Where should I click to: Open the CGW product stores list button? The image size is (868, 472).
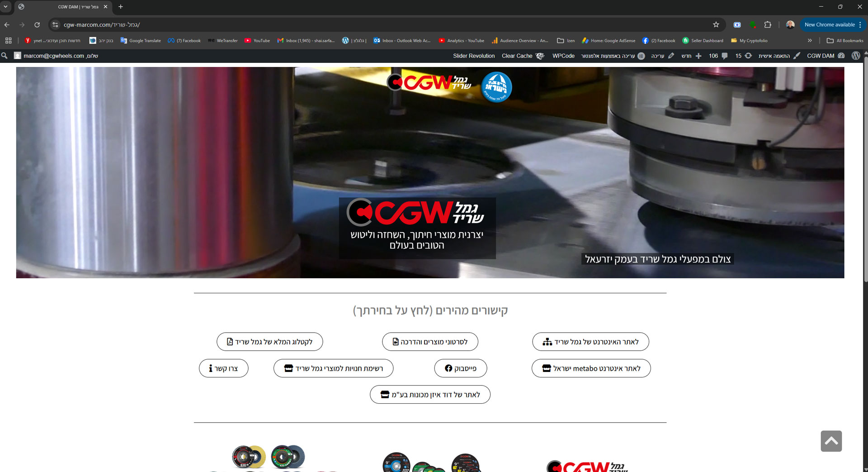point(333,368)
